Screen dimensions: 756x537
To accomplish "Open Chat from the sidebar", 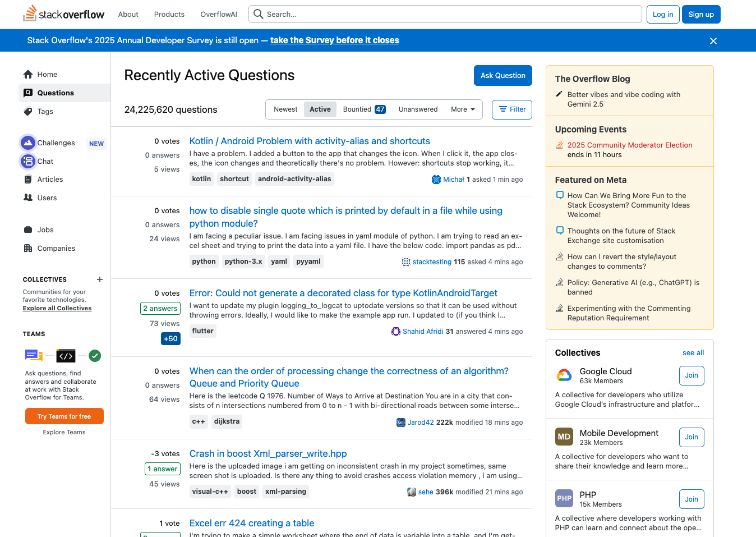I will tap(43, 161).
